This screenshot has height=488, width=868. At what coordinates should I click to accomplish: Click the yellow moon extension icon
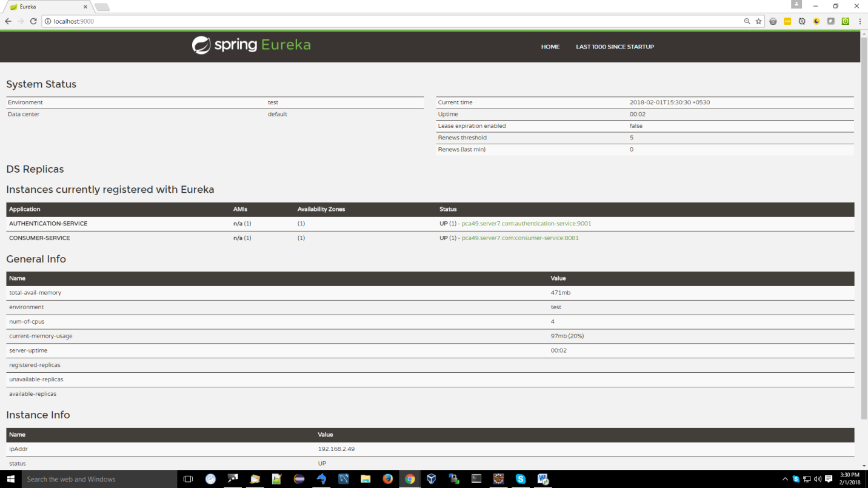(x=816, y=21)
